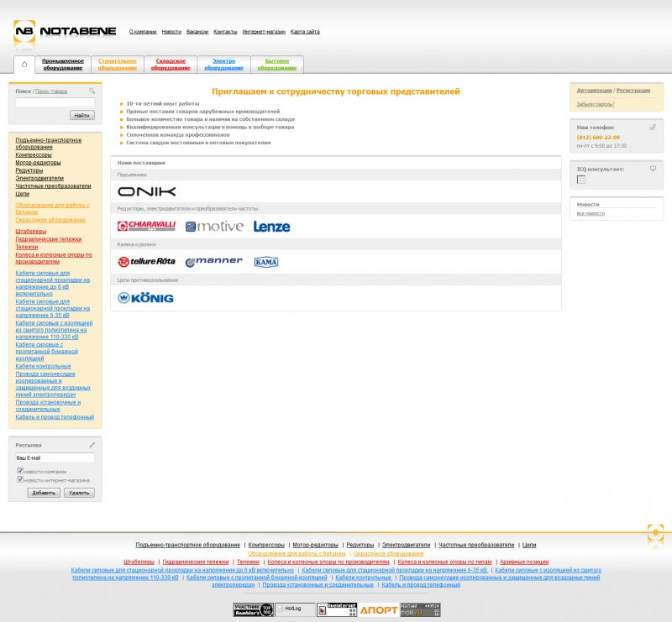Toggle the новости компании checkbox
The image size is (672, 622).
20,471
